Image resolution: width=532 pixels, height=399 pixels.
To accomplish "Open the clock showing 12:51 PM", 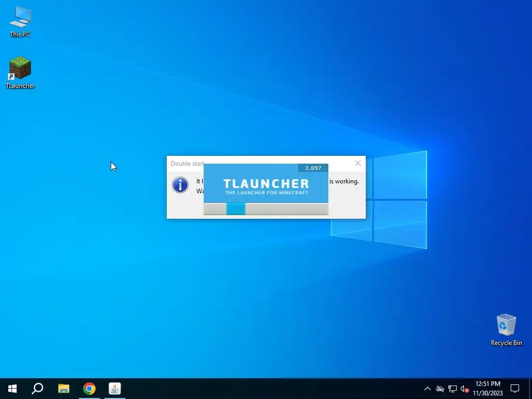I will tap(487, 389).
